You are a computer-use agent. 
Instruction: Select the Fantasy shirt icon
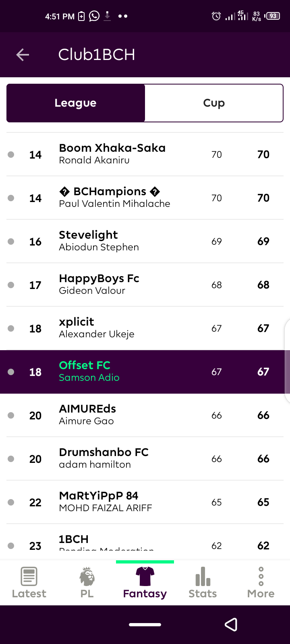[x=145, y=576]
